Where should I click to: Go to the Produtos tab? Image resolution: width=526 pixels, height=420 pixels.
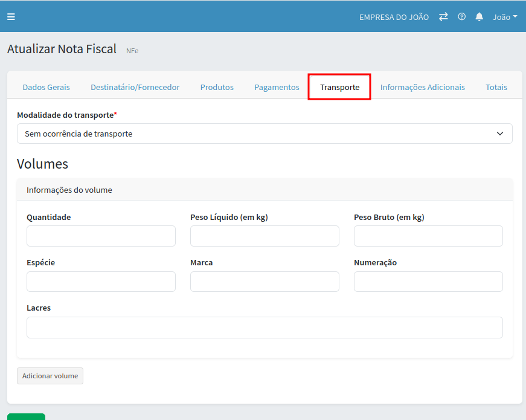[x=217, y=87]
